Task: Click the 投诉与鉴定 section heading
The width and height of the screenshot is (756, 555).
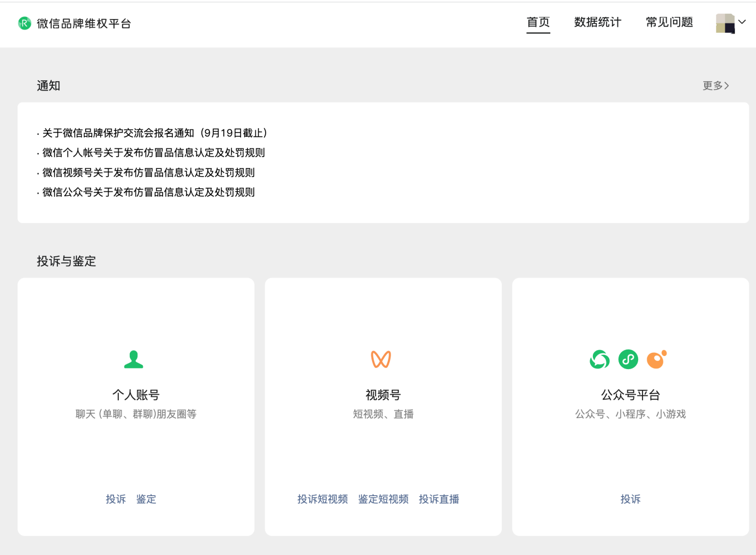Action: [x=67, y=261]
